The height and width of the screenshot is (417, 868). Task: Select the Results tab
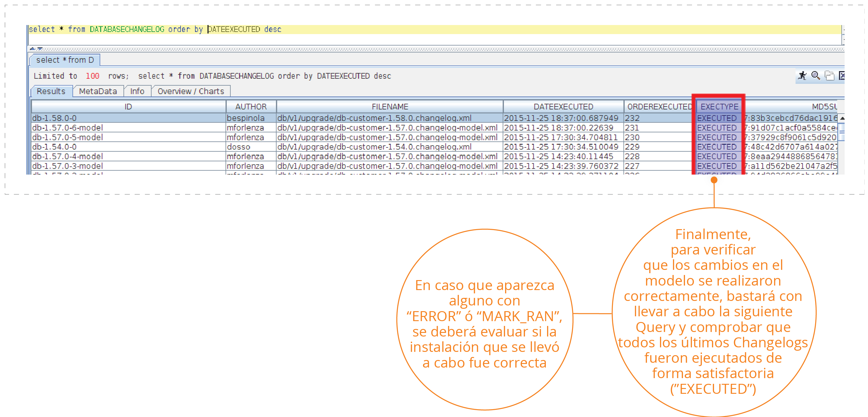51,91
